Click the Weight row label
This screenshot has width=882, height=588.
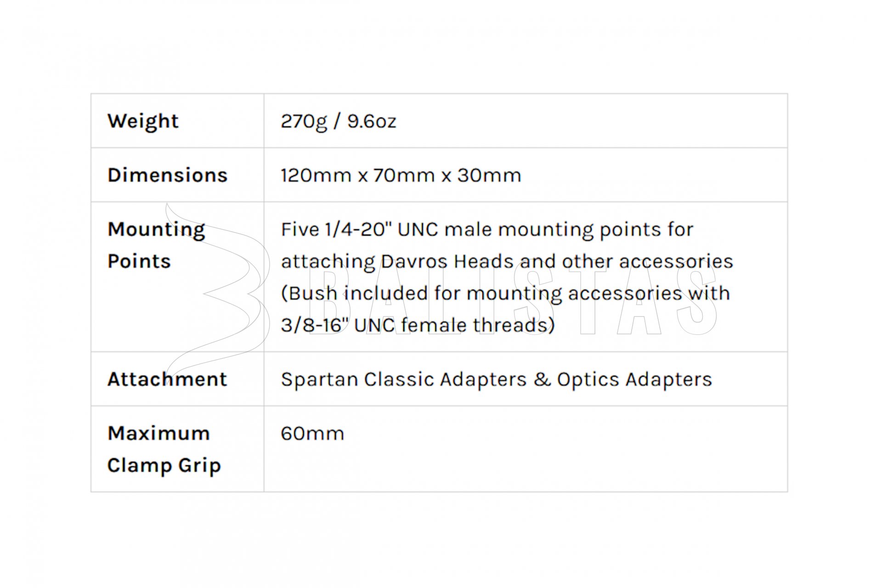143,121
